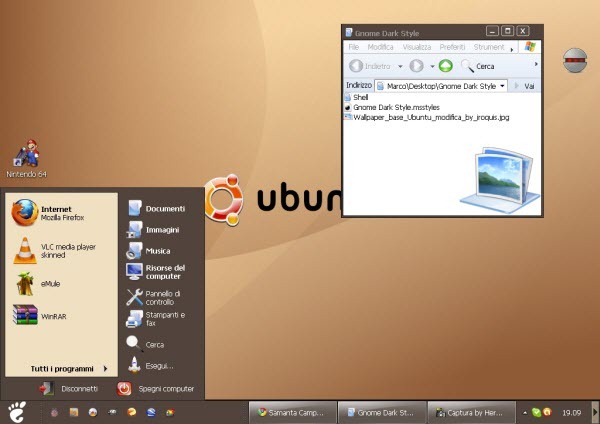Select Gnome Dark Style.msstyles file
The image size is (600, 424).
pyautogui.click(x=392, y=107)
